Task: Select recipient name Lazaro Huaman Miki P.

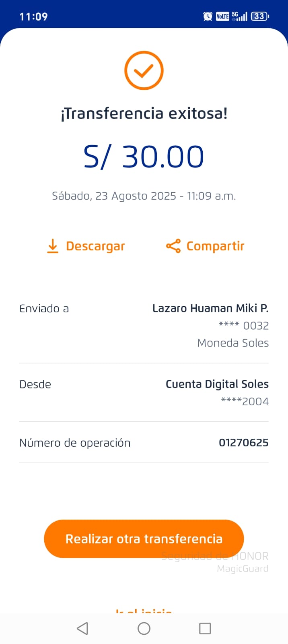Action: (x=210, y=308)
